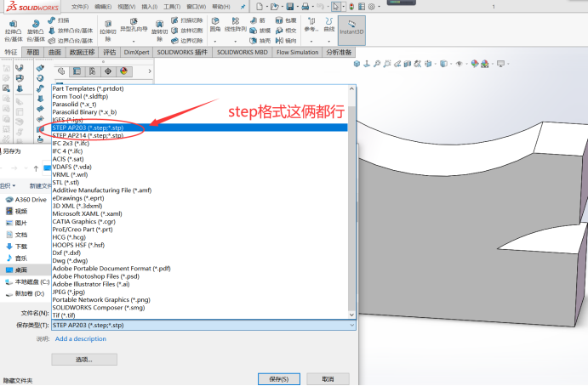This screenshot has width=588, height=386.
Task: Click the 取消 cancel button
Action: (328, 379)
